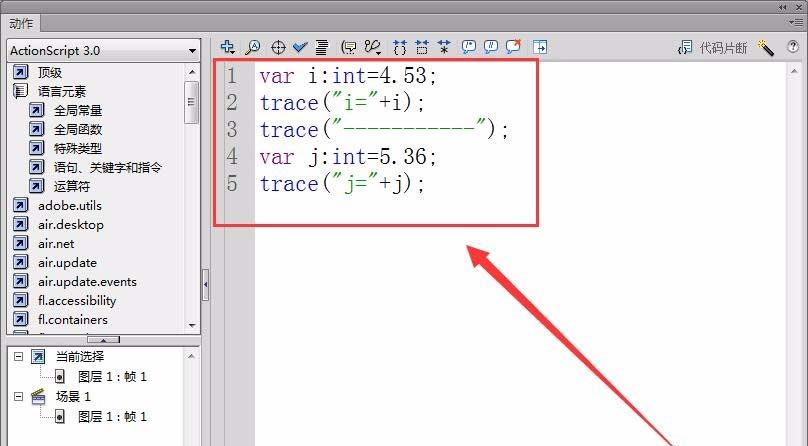Open Debug options stethoscope icon
Image resolution: width=808 pixels, height=446 pixels.
click(x=373, y=47)
